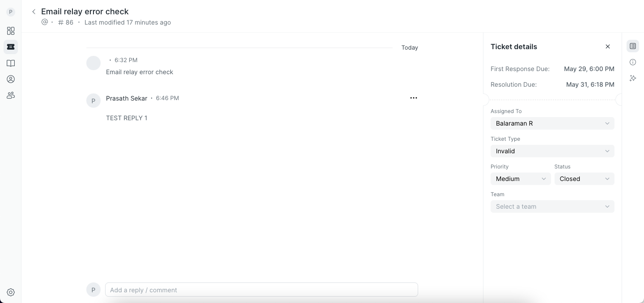Open the profile avatar at top left
Image resolution: width=644 pixels, height=303 pixels.
click(x=11, y=12)
